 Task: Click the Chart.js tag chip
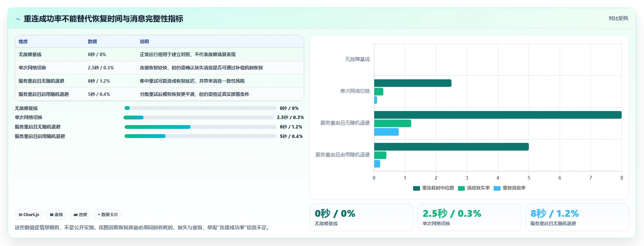pos(29,215)
